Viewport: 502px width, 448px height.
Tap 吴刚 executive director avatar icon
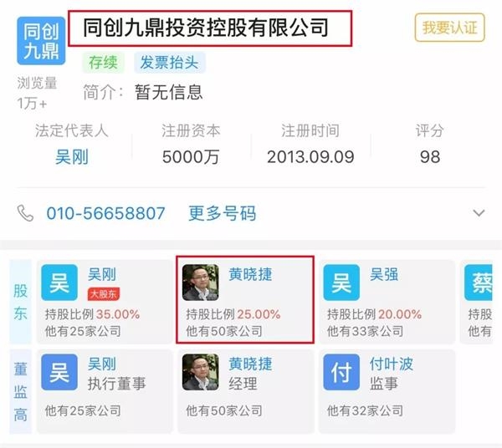[59, 372]
